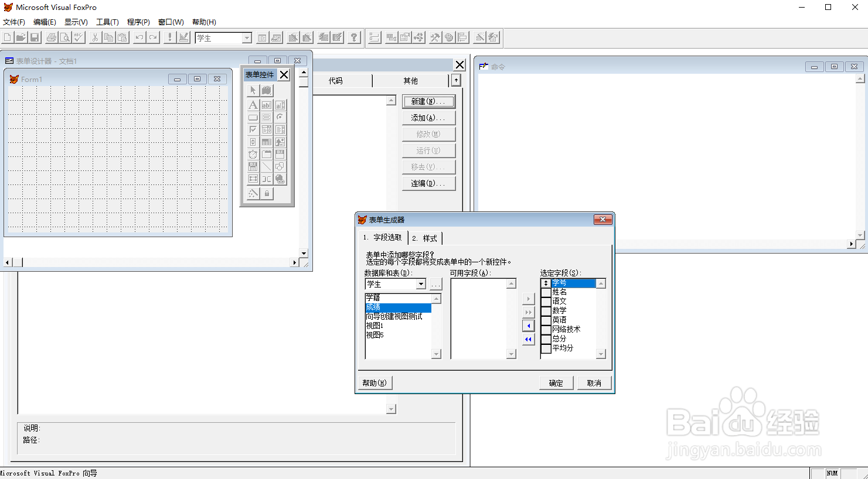Click the 确定 button in 表单生成器
Screen dimensions: 868x479
pyautogui.click(x=556, y=383)
